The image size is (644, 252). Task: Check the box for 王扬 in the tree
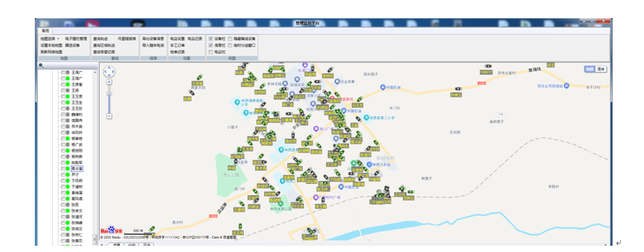(x=63, y=90)
